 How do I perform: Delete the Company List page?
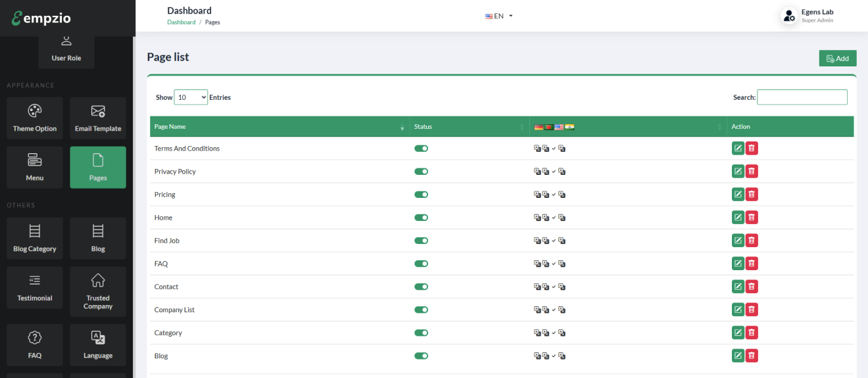[752, 310]
